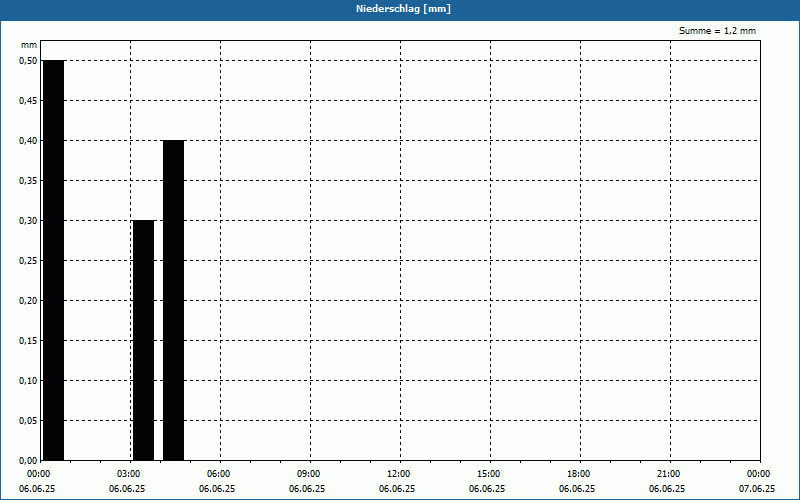Click the 03:00 time axis label
Screen dimensions: 800x500
[x=129, y=474]
